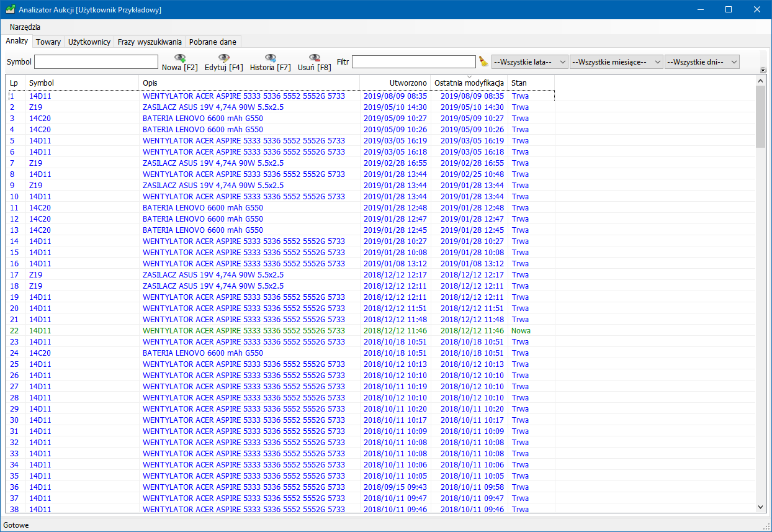Click the vertical scrollbar thumb
The height and width of the screenshot is (532, 772).
(761, 117)
